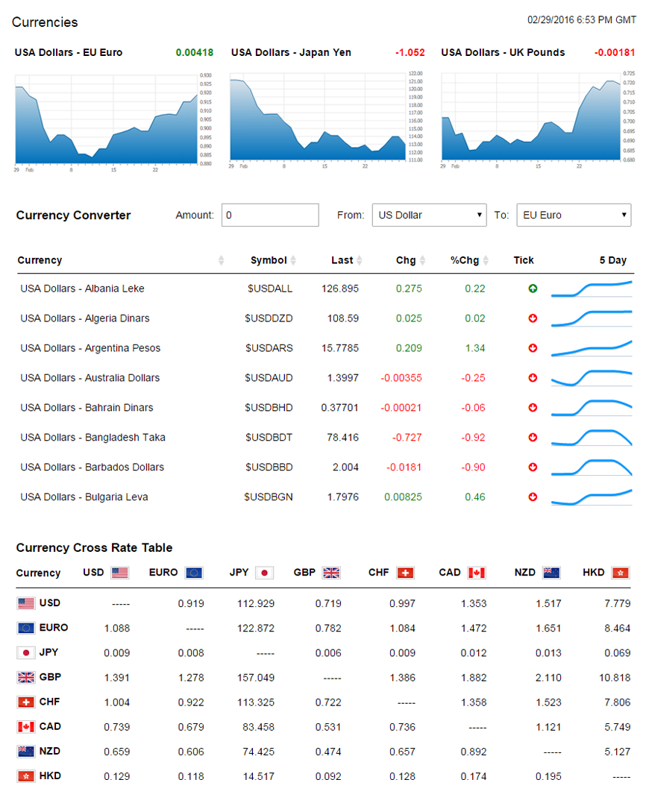The width and height of the screenshot is (646, 812).
Task: Open the USA Dollars - Bulgaria Leva link
Action: (x=84, y=497)
